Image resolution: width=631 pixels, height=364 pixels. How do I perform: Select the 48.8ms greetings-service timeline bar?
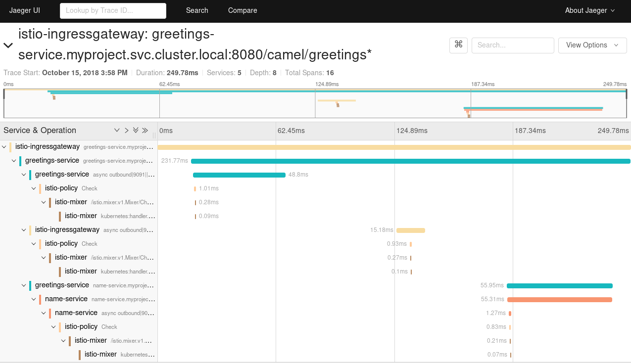tap(239, 175)
